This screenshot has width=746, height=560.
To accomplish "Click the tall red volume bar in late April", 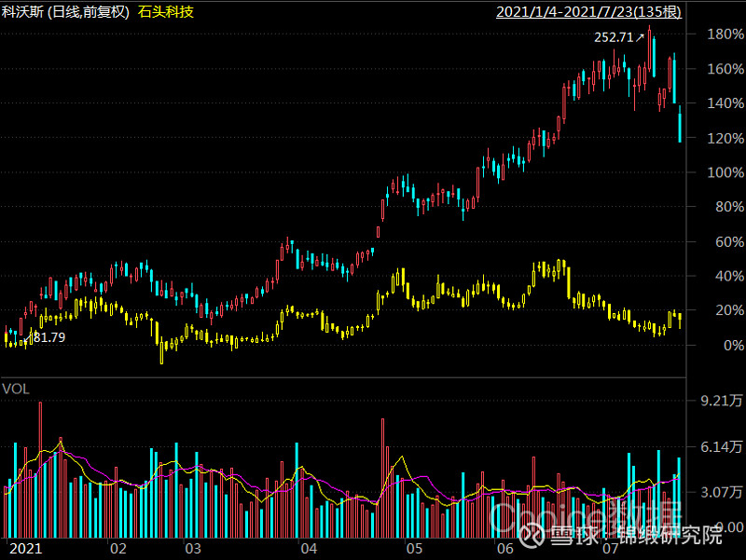I will point(382,478).
